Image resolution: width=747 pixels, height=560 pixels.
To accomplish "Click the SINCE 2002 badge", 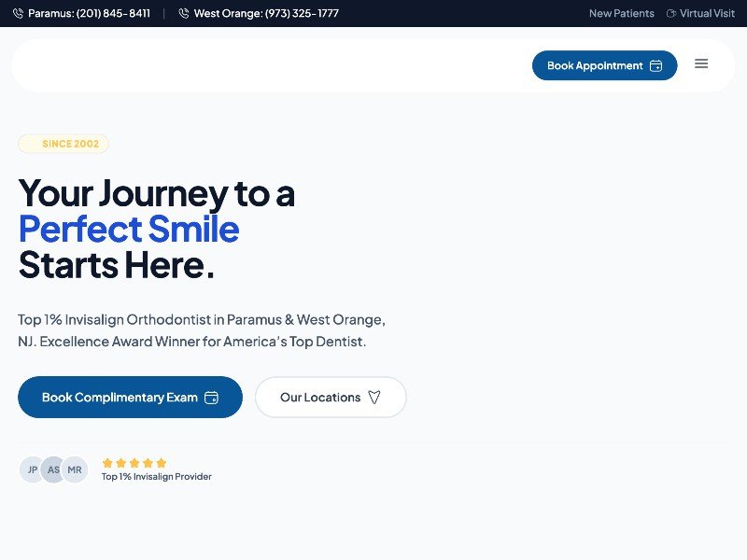I will (x=63, y=144).
